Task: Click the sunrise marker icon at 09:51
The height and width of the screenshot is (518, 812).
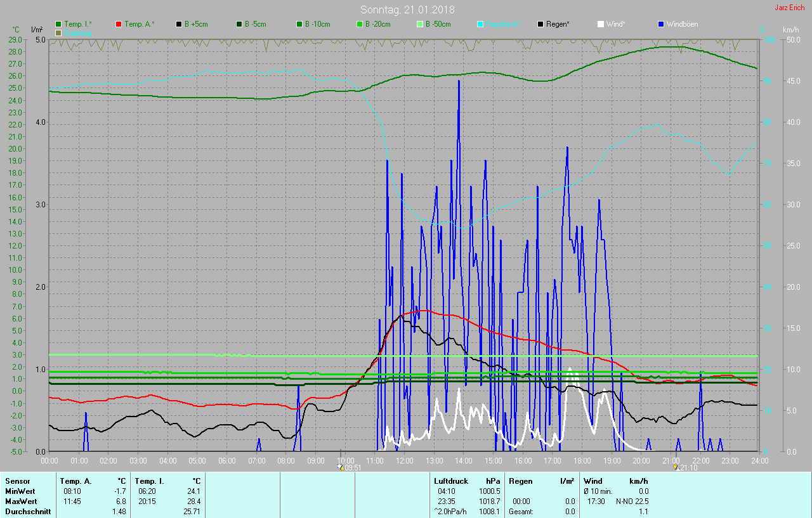Action: coord(341,468)
